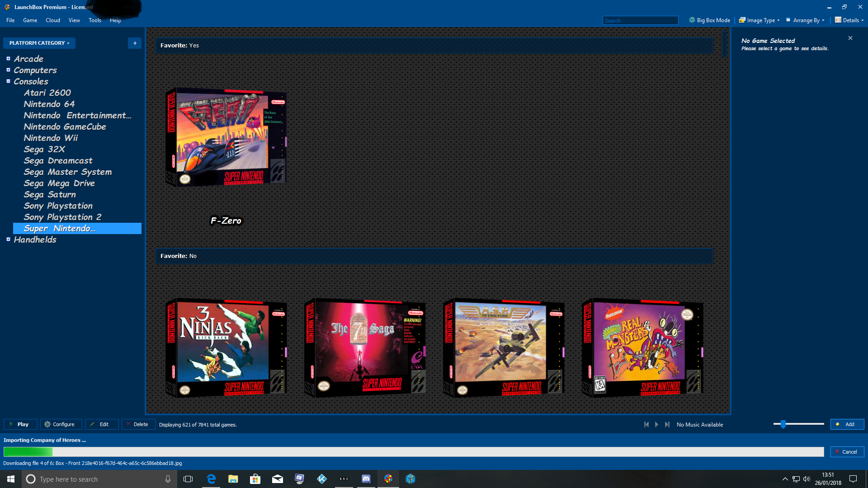The width and height of the screenshot is (868, 488).
Task: Open the Platform Category dropdown
Action: point(39,43)
